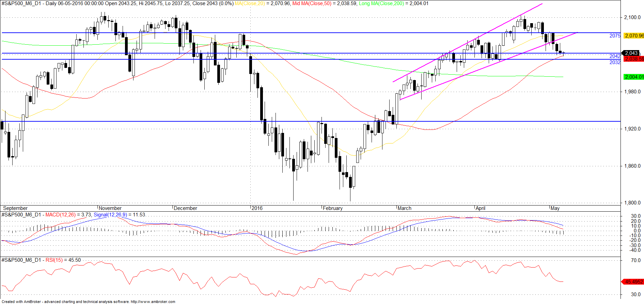This screenshot has width=644, height=304.
Task: Click the blue 2032 level label
Action: [x=615, y=62]
